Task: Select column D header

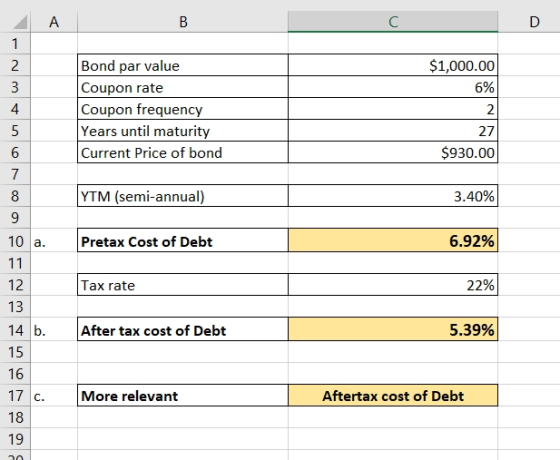Action: click(529, 22)
